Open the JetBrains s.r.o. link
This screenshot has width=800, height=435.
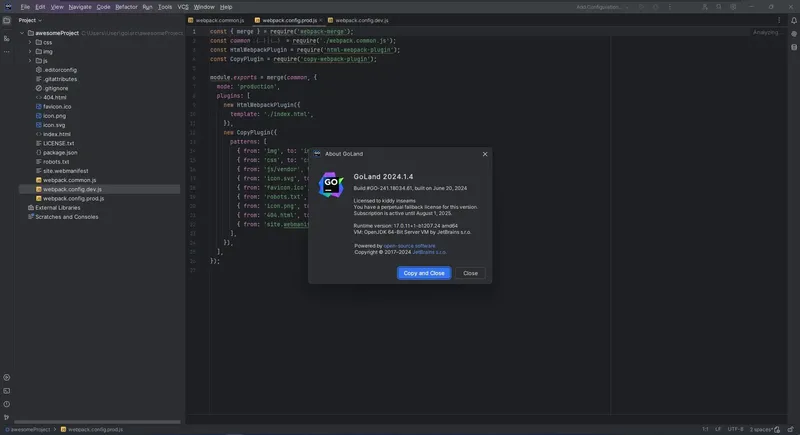point(429,252)
